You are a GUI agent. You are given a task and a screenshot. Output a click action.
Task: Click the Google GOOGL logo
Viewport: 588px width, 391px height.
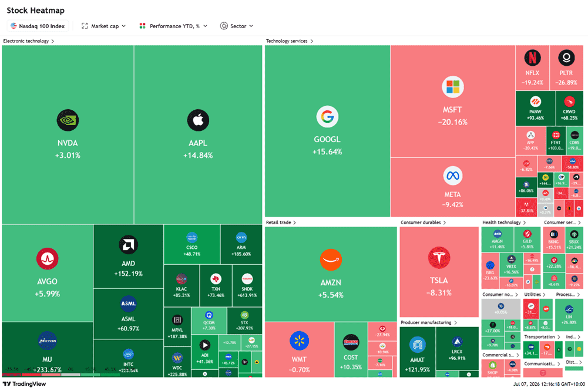coord(327,117)
